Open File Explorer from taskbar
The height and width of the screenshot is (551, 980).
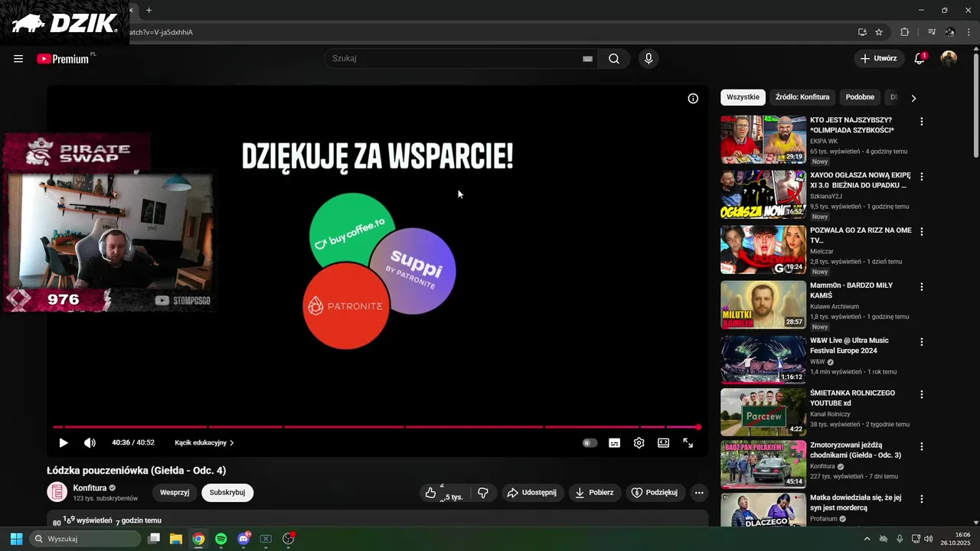click(175, 539)
